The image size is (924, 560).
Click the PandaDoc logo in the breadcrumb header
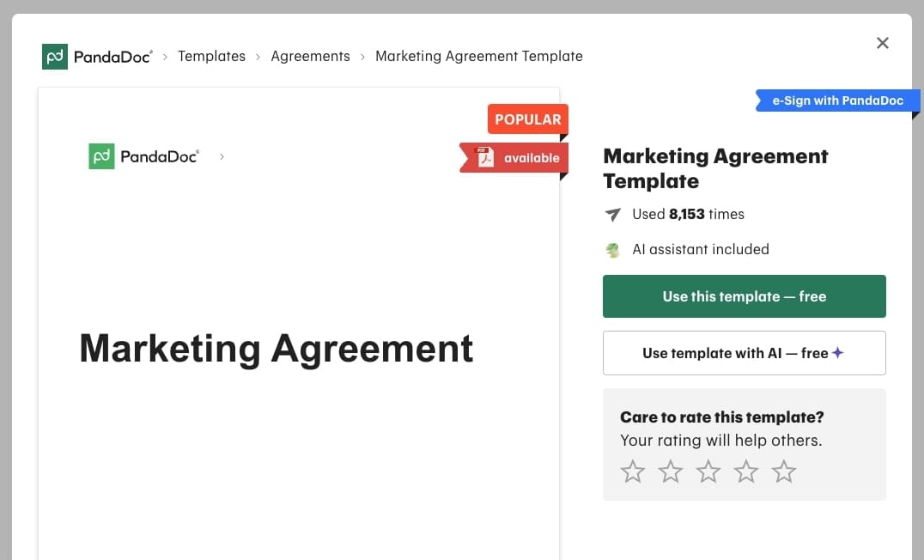[x=97, y=56]
